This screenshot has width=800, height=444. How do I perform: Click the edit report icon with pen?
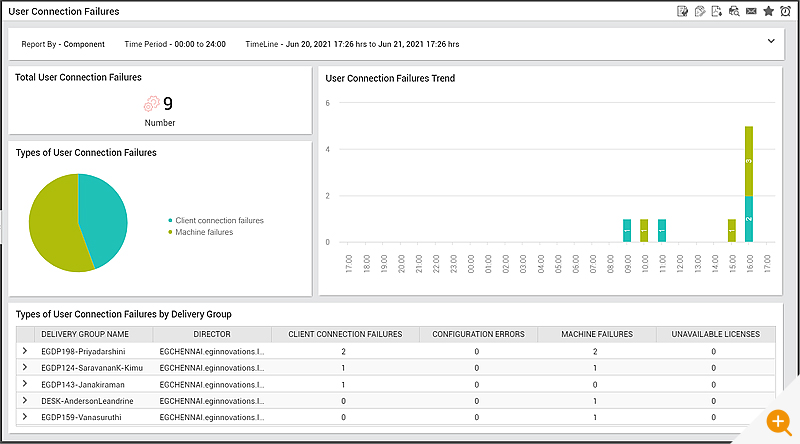(x=682, y=11)
